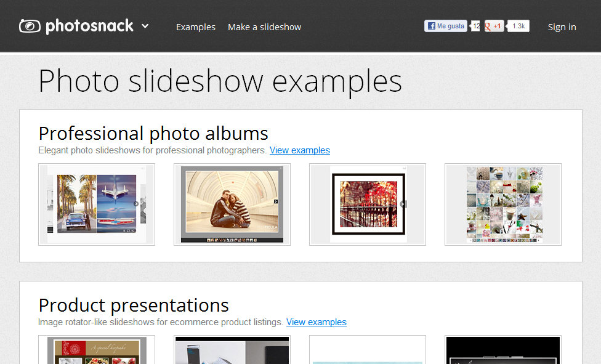Click the Photo slideshow examples heading

click(x=220, y=81)
